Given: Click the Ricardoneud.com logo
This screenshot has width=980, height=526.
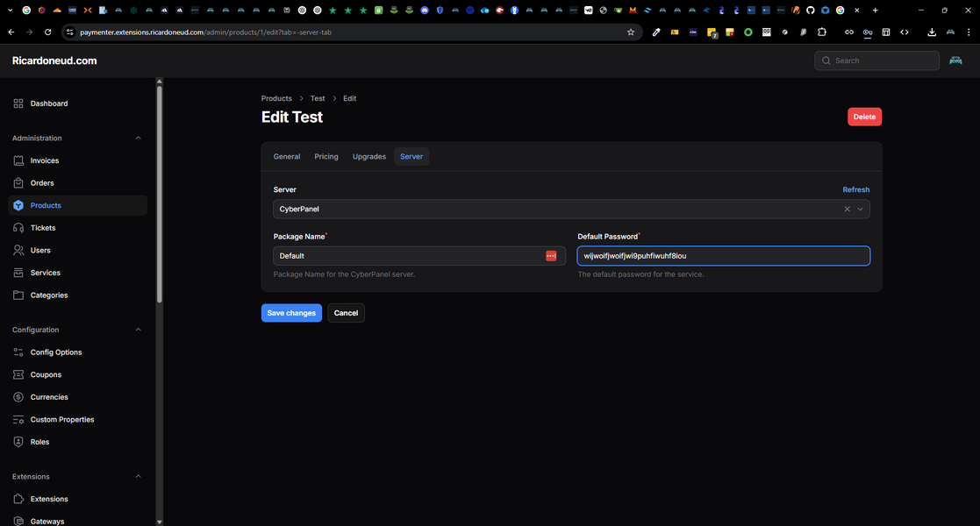Looking at the screenshot, I should pyautogui.click(x=54, y=60).
